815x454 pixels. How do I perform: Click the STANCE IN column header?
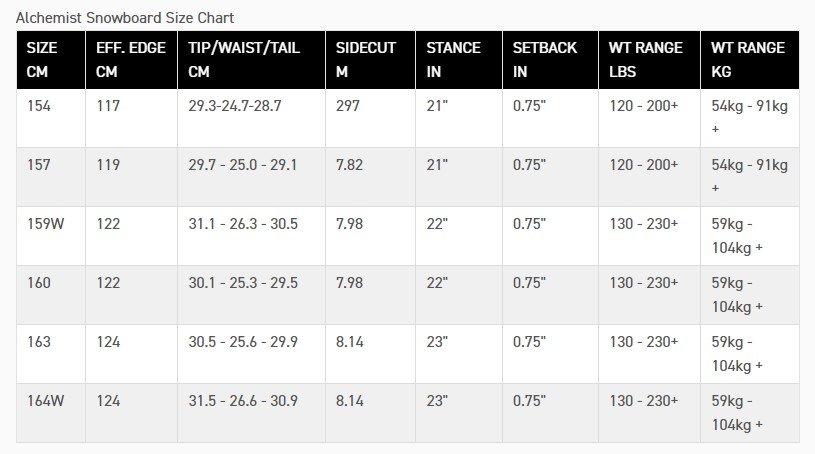459,60
